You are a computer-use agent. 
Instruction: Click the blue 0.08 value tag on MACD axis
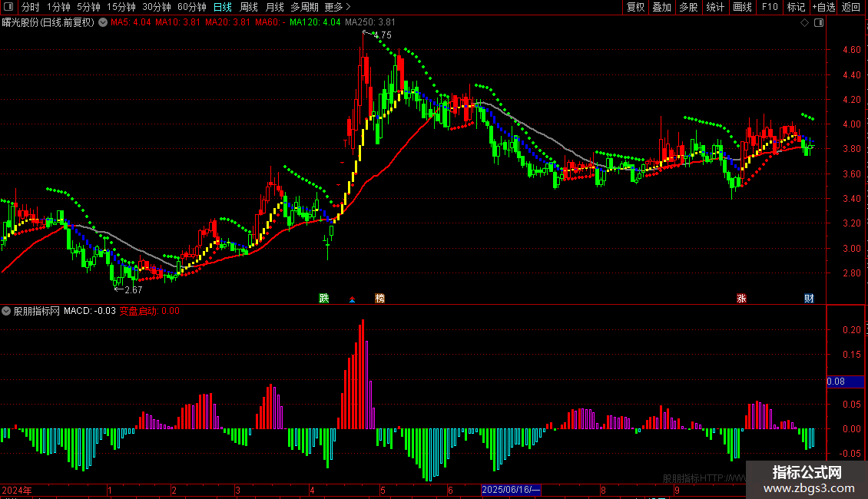click(x=845, y=382)
